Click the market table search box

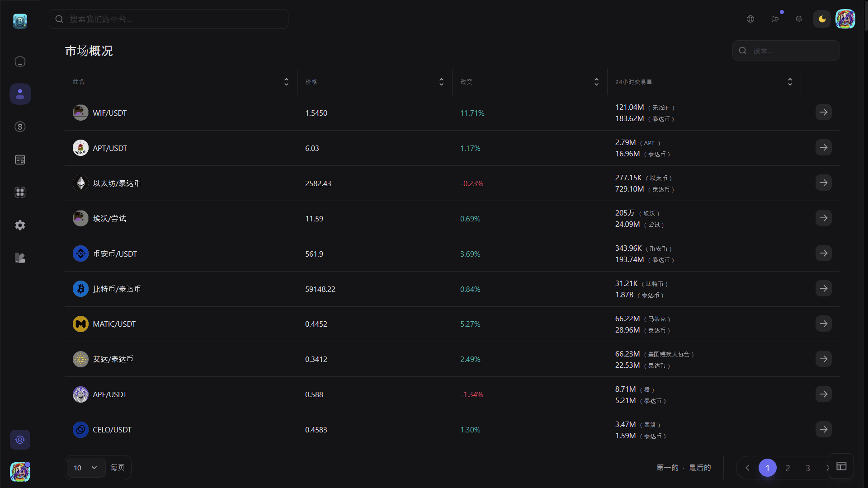pos(786,51)
